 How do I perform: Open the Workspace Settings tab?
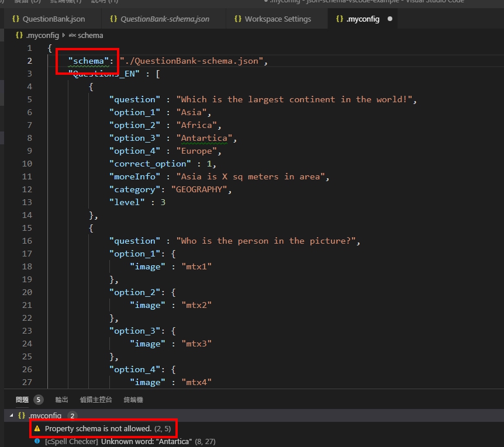(x=278, y=19)
